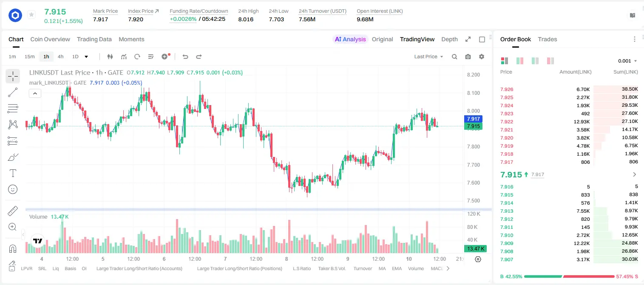Activate the magnet snap mode
644x285 pixels.
13,249
